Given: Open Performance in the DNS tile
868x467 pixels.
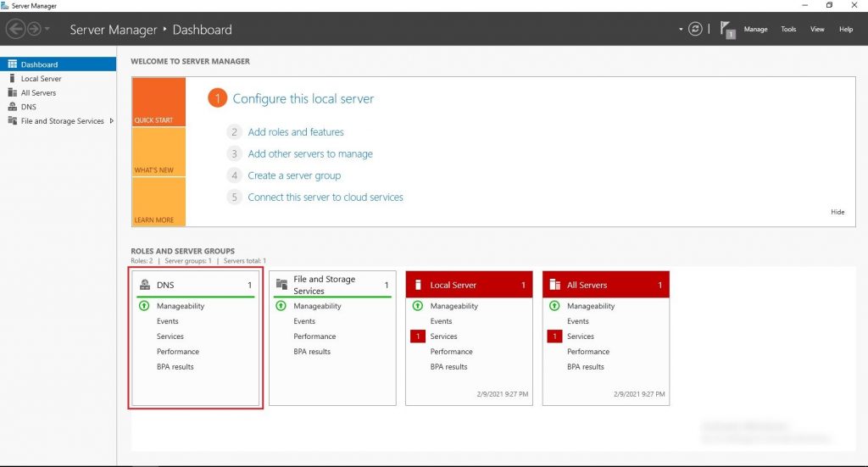Looking at the screenshot, I should pyautogui.click(x=178, y=352).
